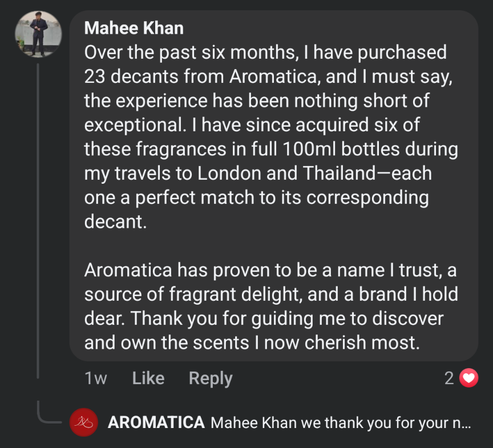Image resolution: width=493 pixels, height=448 pixels.
Task: Visit the AROMATICA page name link
Action: pos(156,422)
